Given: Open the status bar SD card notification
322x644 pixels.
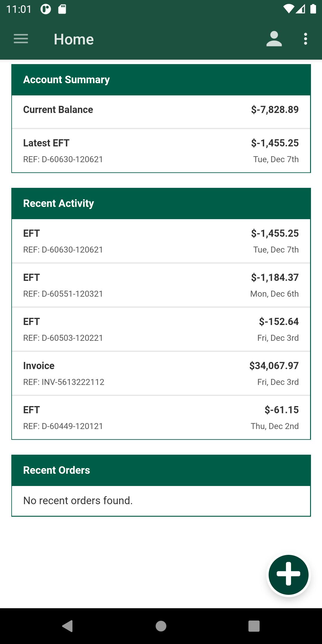Looking at the screenshot, I should click(x=62, y=9).
